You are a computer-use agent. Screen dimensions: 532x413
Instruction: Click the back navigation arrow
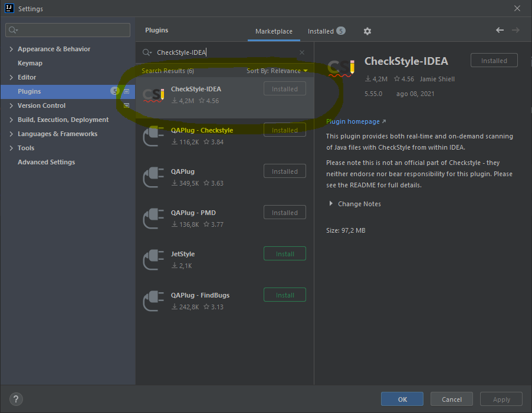500,30
